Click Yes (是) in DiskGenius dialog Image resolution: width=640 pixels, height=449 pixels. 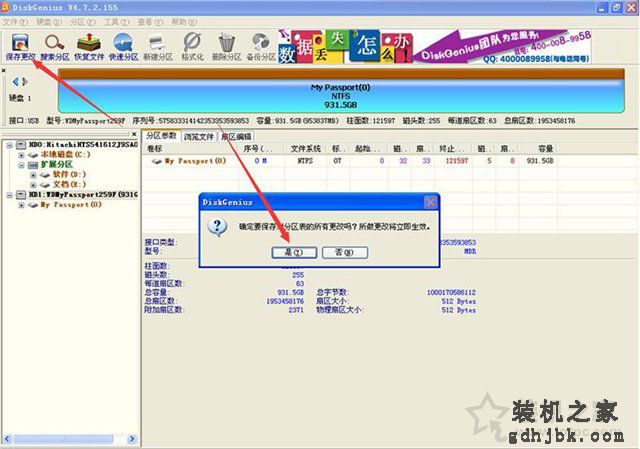click(294, 252)
